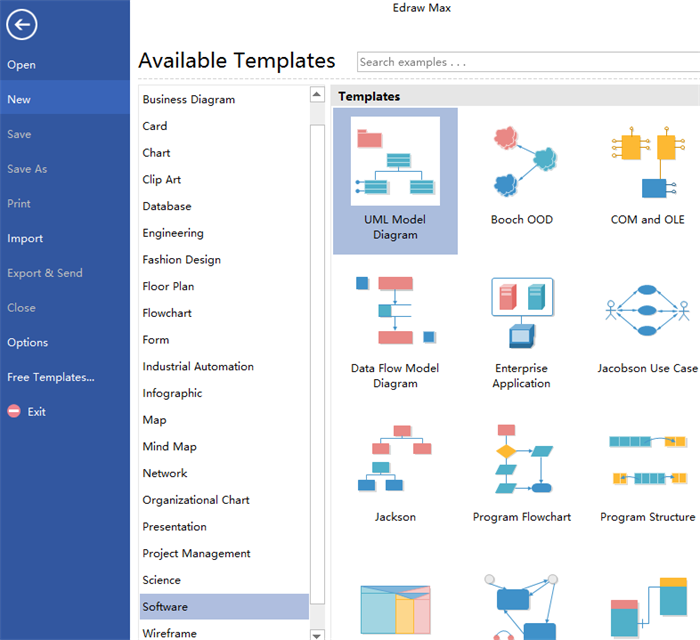Open the Open menu item
The height and width of the screenshot is (640, 700).
click(x=21, y=65)
